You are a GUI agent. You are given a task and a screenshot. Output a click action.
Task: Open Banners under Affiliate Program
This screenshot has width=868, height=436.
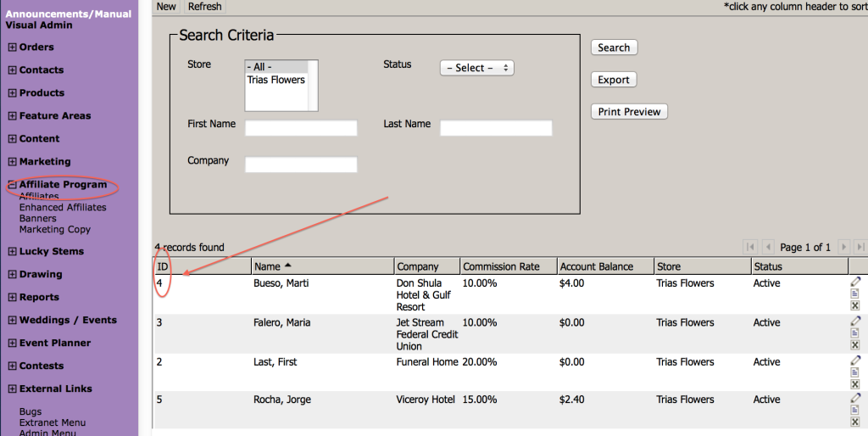click(37, 218)
